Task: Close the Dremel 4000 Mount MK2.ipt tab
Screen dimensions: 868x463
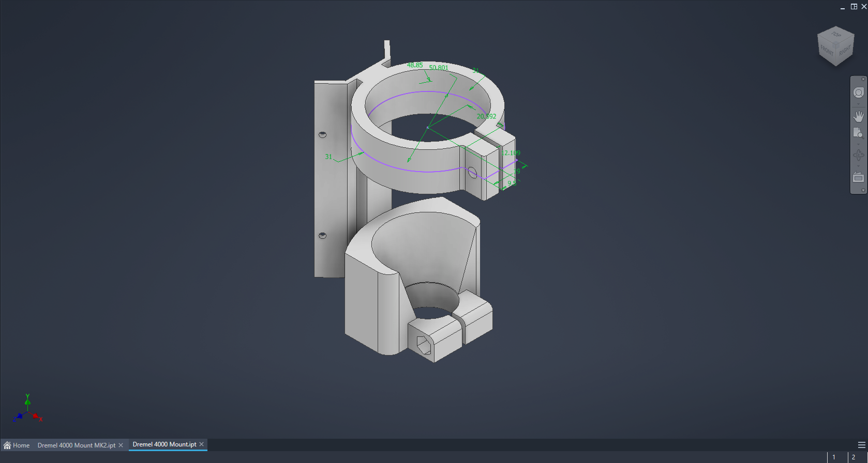Action: [121, 445]
